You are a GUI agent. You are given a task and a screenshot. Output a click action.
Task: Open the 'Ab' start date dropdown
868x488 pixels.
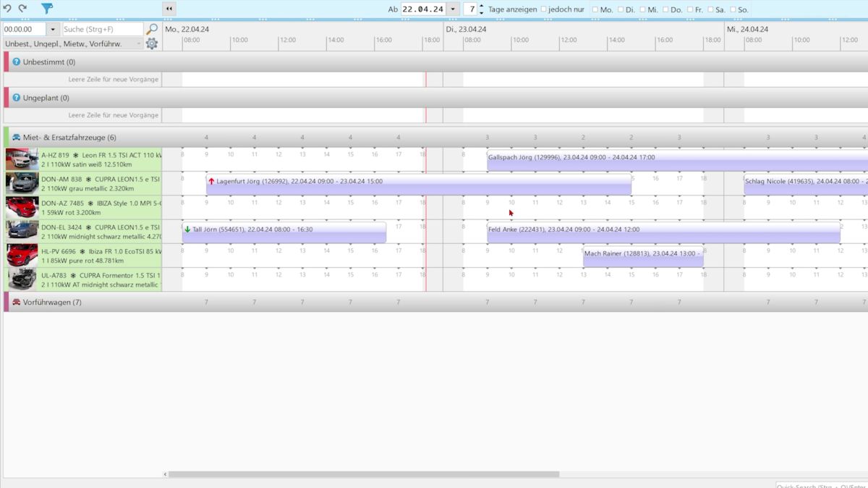(x=453, y=9)
